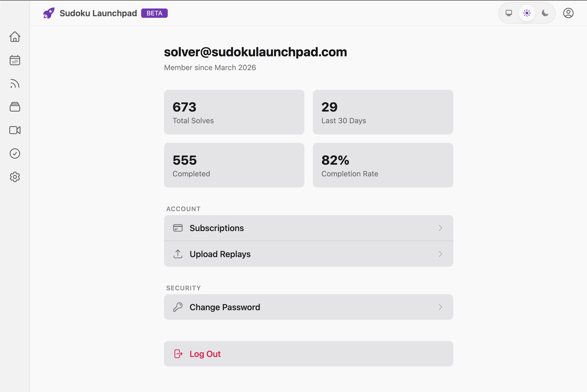Open the settings gear in the sidebar

click(x=15, y=177)
